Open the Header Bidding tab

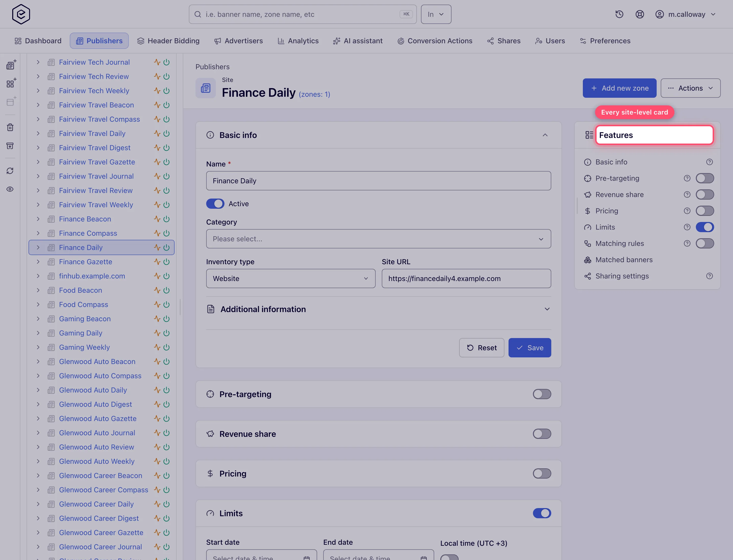point(168,41)
